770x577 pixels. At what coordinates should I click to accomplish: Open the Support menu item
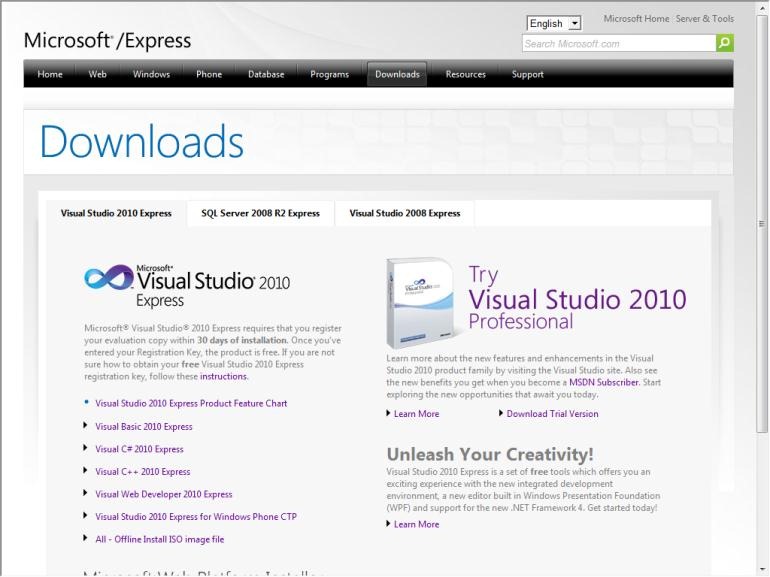click(527, 74)
